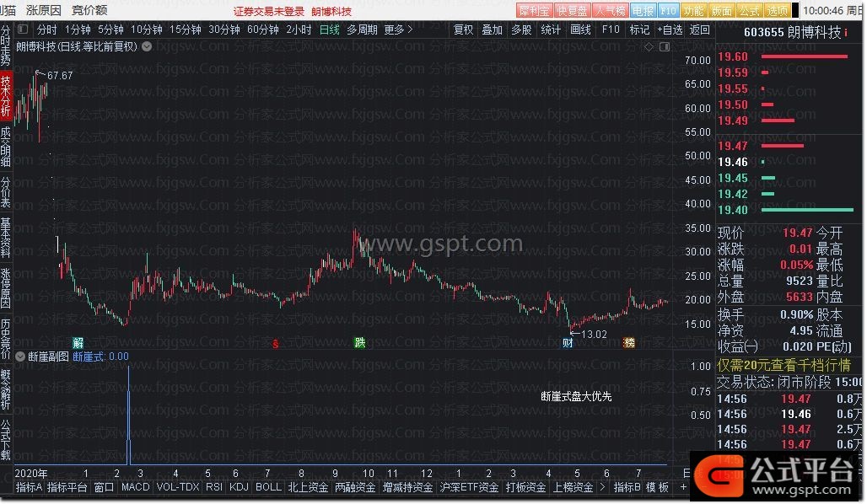Click the 画线 drawing tool button
Image resolution: width=867 pixels, height=504 pixels.
[x=580, y=29]
